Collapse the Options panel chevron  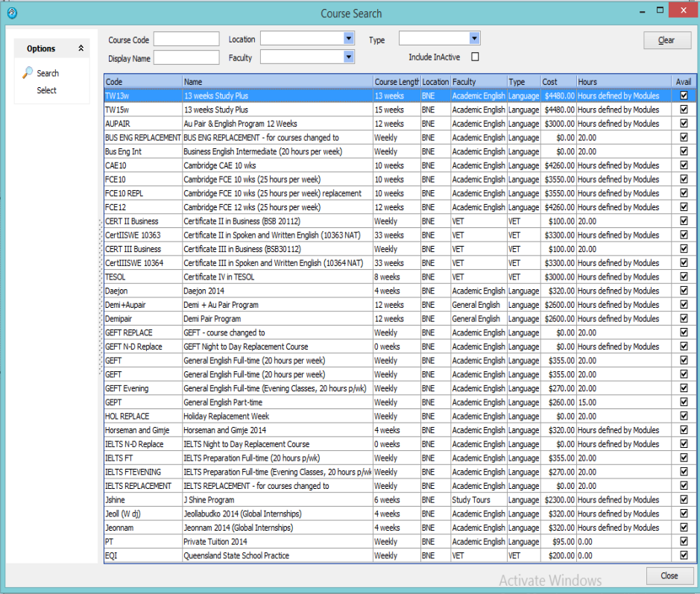tap(81, 48)
